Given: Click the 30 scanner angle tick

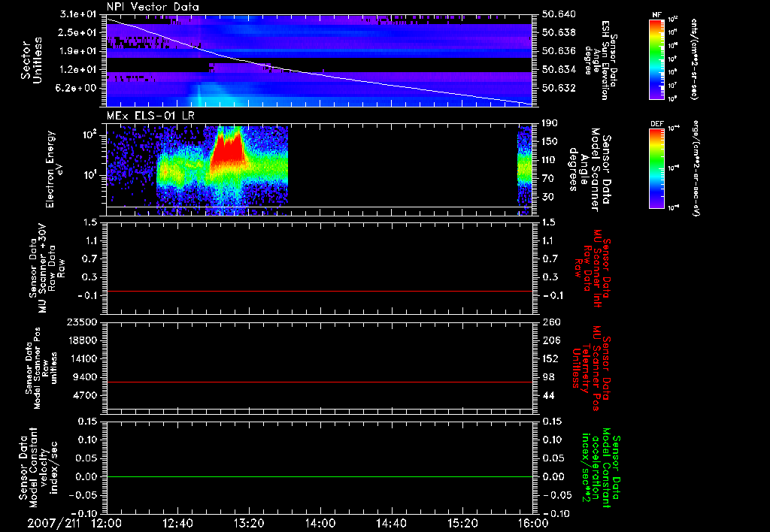Looking at the screenshot, I should (x=547, y=197).
